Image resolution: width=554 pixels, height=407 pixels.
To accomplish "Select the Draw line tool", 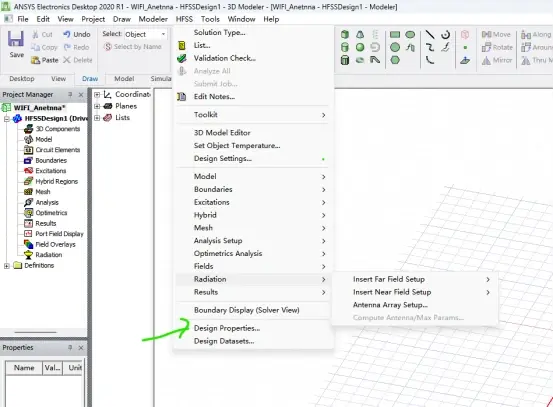I will click(430, 34).
